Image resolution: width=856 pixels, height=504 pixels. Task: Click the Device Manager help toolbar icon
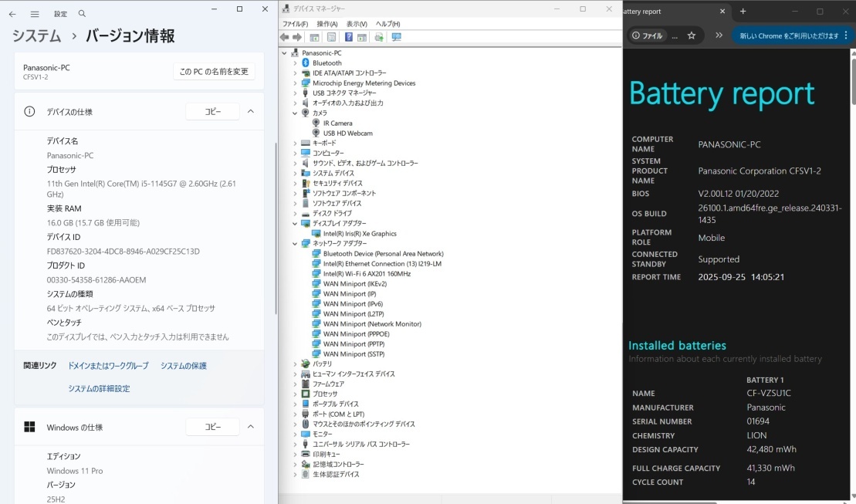coord(349,37)
